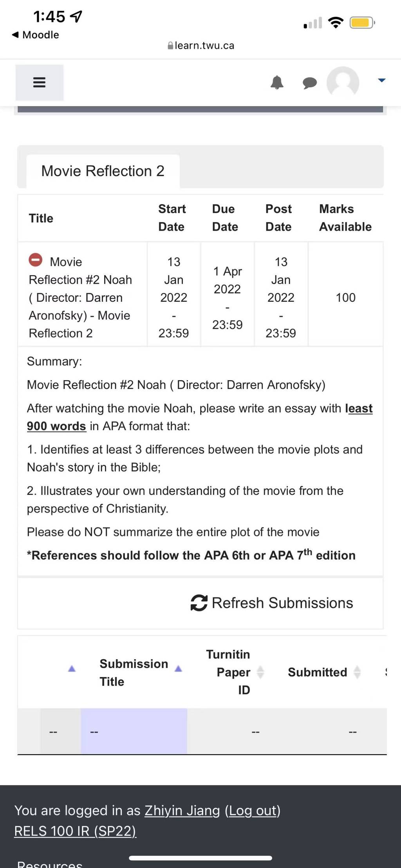Image resolution: width=401 pixels, height=868 pixels.
Task: Open the RELS 100 IR (SP22) course link
Action: pyautogui.click(x=75, y=831)
